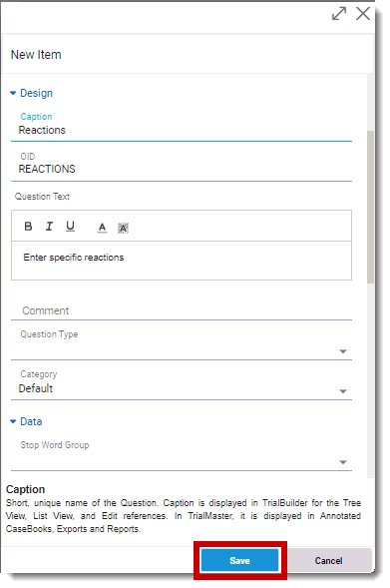
Task: Click the vertical scrollbar of the form
Action: (370, 207)
